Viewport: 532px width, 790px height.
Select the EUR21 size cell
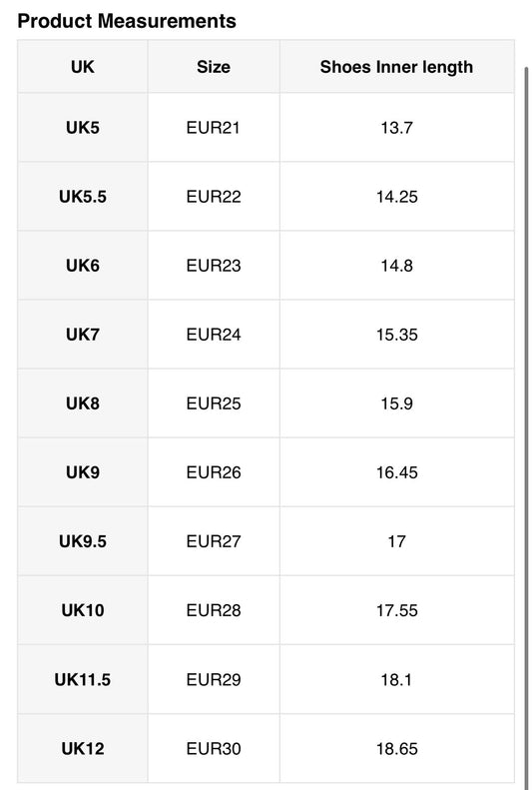pyautogui.click(x=214, y=128)
